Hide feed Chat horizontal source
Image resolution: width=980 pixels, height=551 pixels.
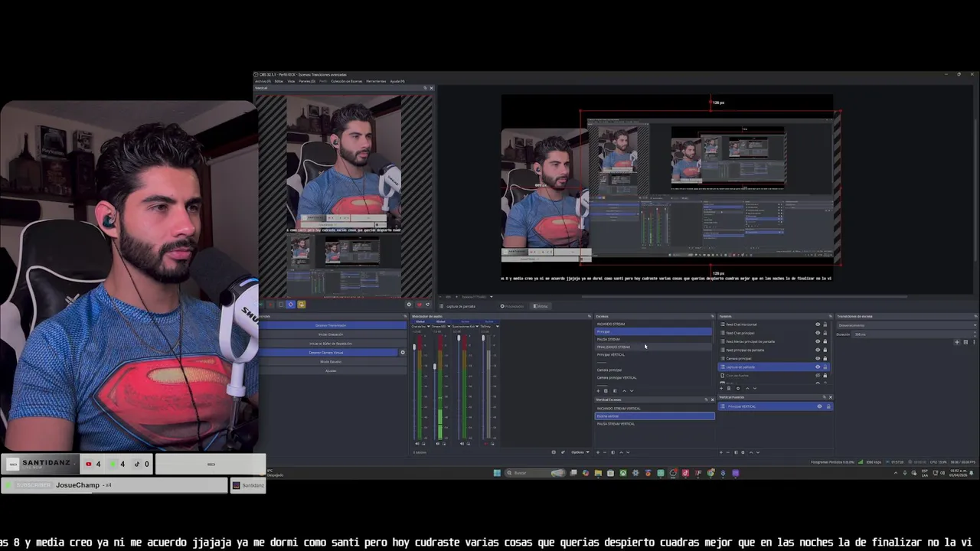click(818, 324)
